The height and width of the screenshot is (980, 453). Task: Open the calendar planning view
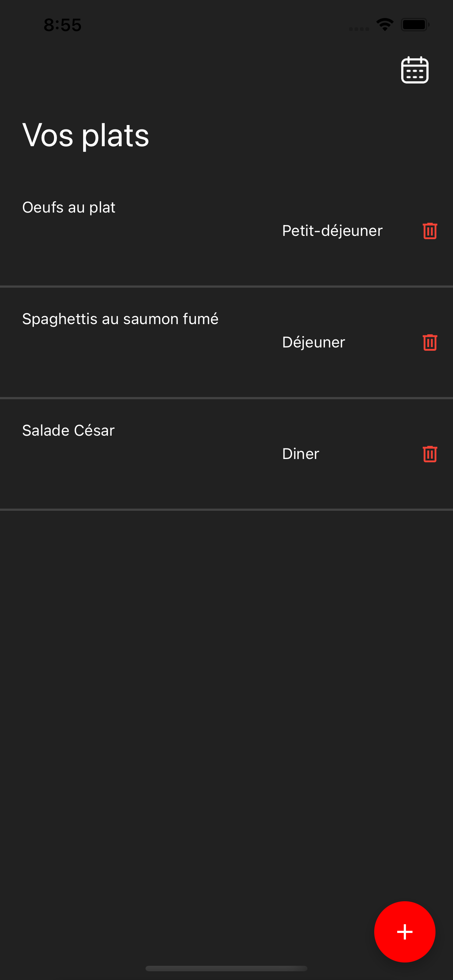point(415,70)
